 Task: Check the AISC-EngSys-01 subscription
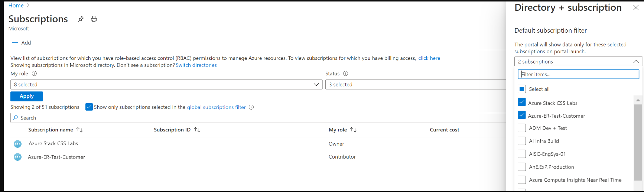(522, 154)
